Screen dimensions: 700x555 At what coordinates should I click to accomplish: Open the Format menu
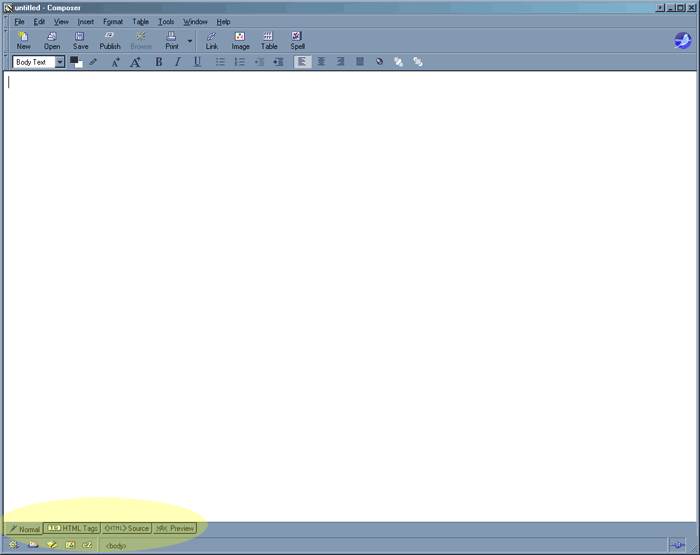[x=113, y=21]
